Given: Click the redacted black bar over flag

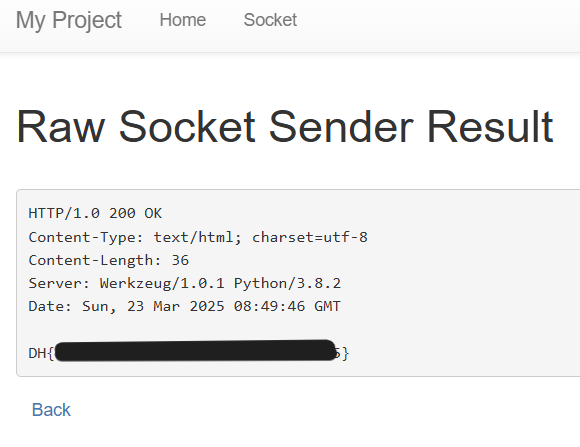Looking at the screenshot, I should pyautogui.click(x=195, y=350).
